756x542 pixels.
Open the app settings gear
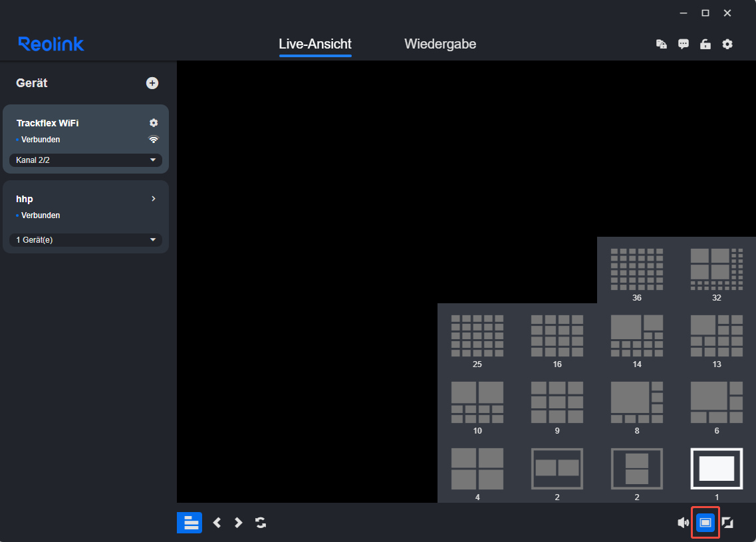[727, 45]
